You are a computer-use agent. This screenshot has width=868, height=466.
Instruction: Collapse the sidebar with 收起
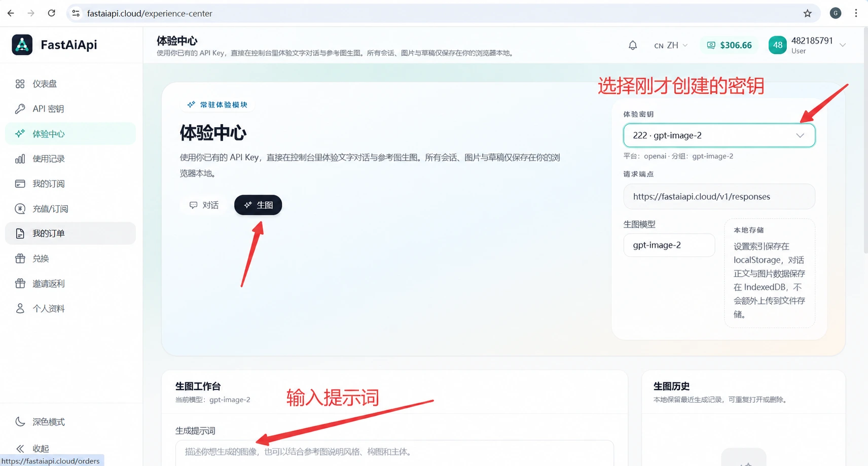coord(70,448)
